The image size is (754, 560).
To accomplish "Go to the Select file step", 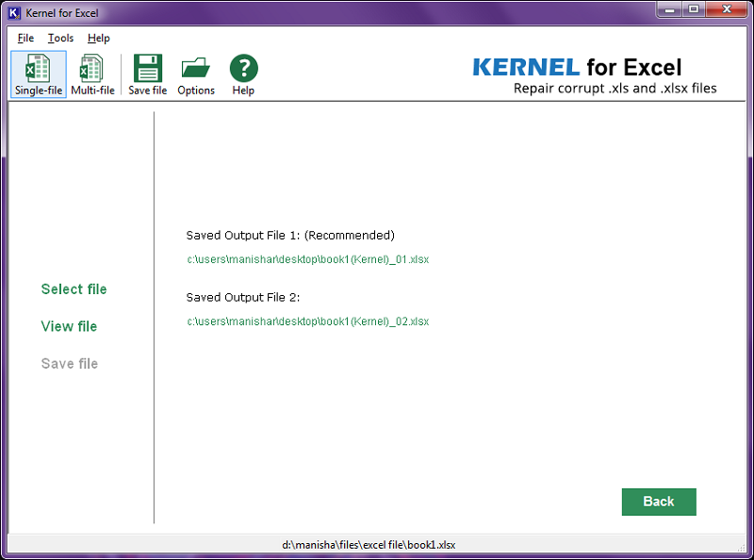I will 74,289.
